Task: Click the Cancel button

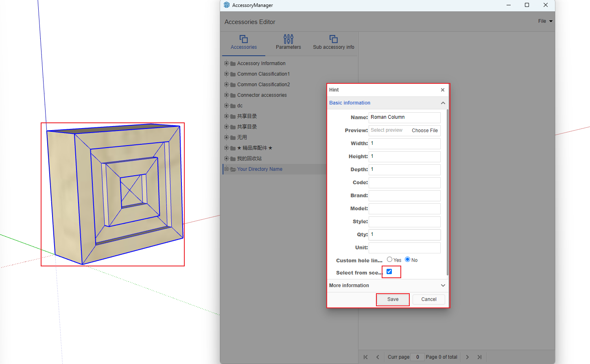Action: (x=428, y=299)
